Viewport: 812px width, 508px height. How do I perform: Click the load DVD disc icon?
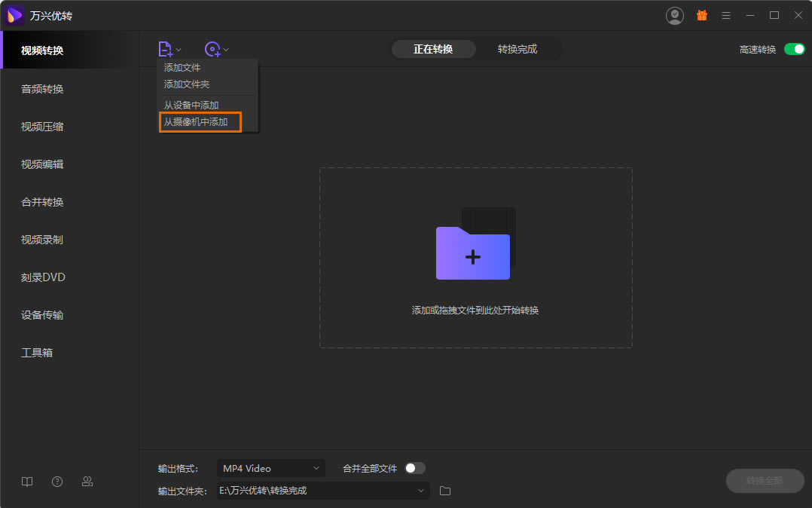tap(212, 49)
